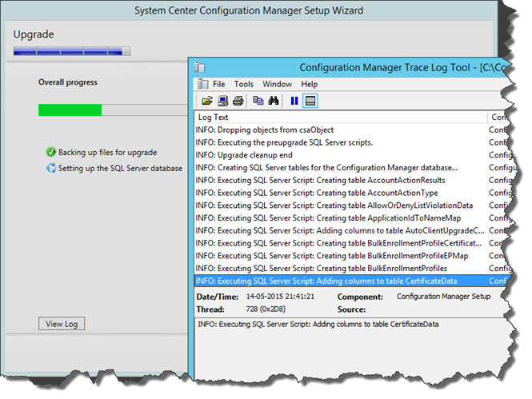Click the document icon beside the File menu
The image size is (532, 399).
click(203, 84)
